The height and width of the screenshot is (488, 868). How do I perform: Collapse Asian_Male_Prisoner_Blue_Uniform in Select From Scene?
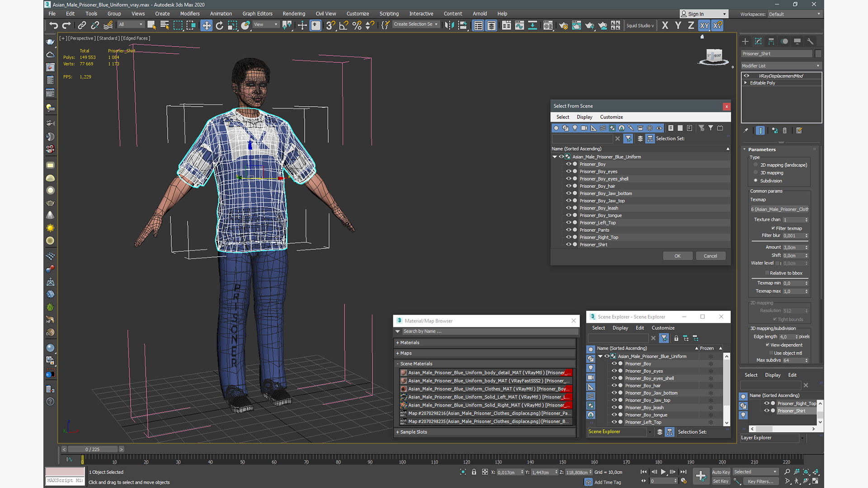(555, 157)
